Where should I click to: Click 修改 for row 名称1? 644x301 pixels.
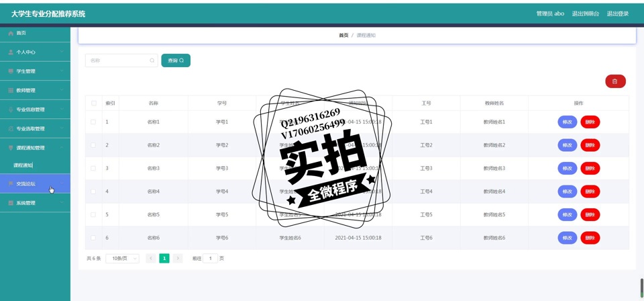tap(568, 122)
